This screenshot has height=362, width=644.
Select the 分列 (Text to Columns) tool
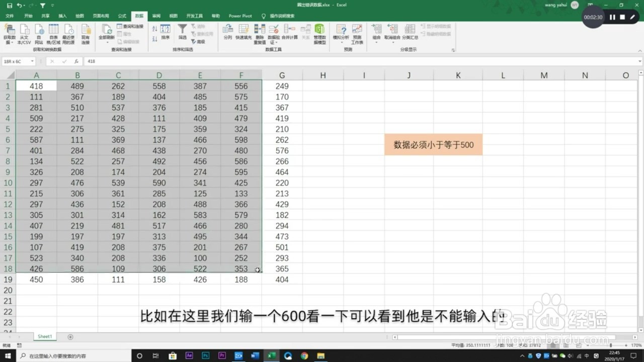click(227, 31)
